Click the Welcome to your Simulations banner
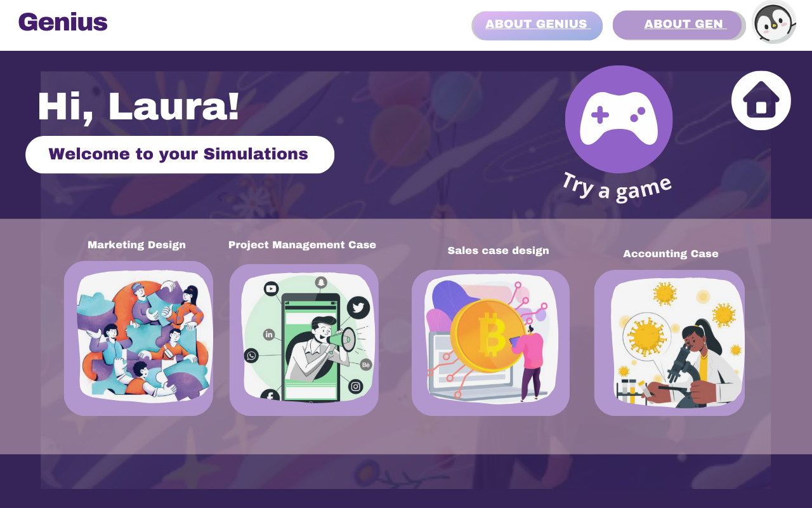812x508 pixels. point(180,154)
